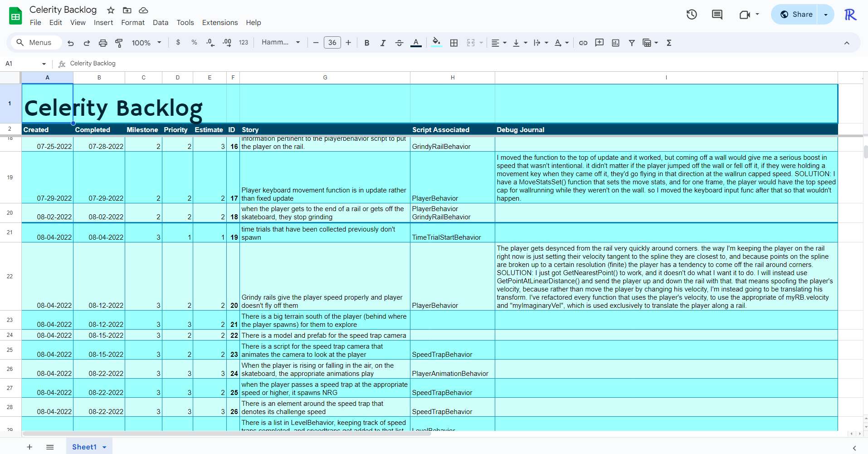The height and width of the screenshot is (454, 868).
Task: Open the Name box dropdown arrow
Action: tap(44, 64)
